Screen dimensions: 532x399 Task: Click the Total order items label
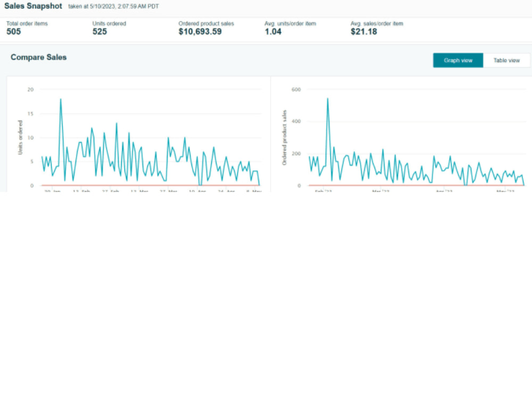click(x=27, y=23)
